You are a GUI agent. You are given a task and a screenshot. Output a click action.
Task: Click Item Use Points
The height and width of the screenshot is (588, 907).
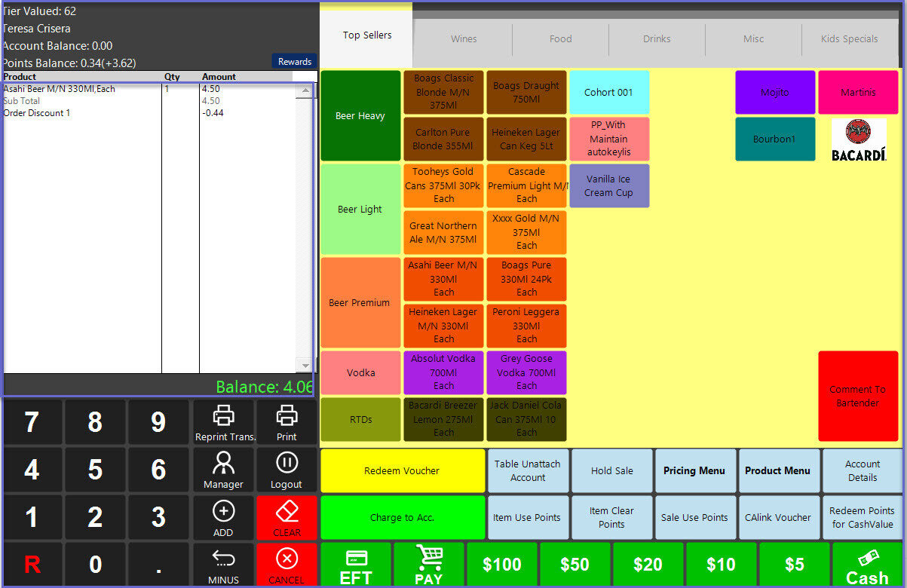pos(527,518)
